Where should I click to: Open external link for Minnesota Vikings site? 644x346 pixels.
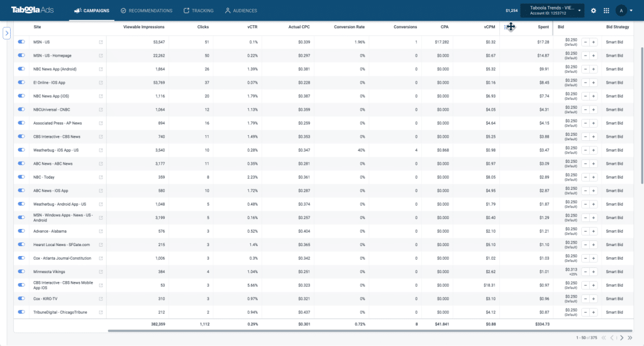coord(101,272)
